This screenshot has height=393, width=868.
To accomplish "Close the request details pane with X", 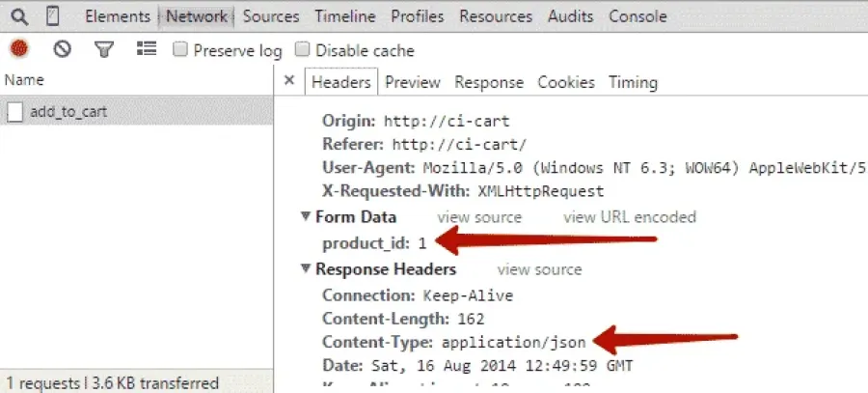I will pyautogui.click(x=289, y=80).
